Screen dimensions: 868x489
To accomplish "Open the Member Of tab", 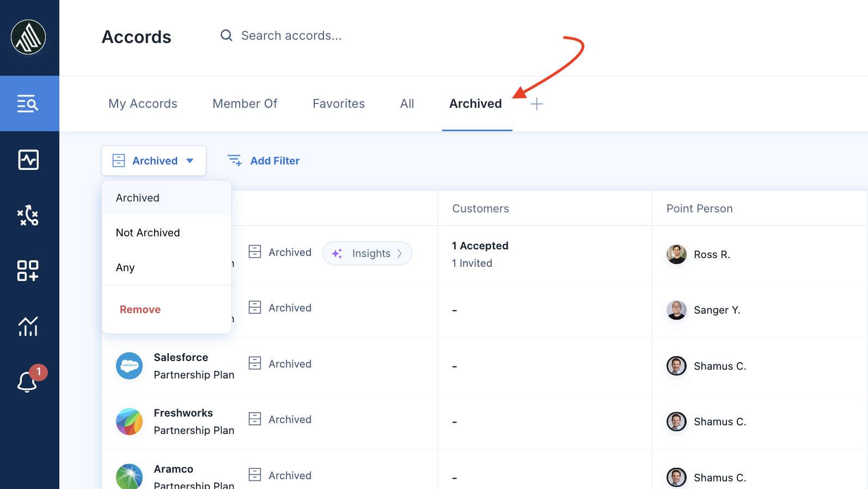I will pyautogui.click(x=244, y=103).
